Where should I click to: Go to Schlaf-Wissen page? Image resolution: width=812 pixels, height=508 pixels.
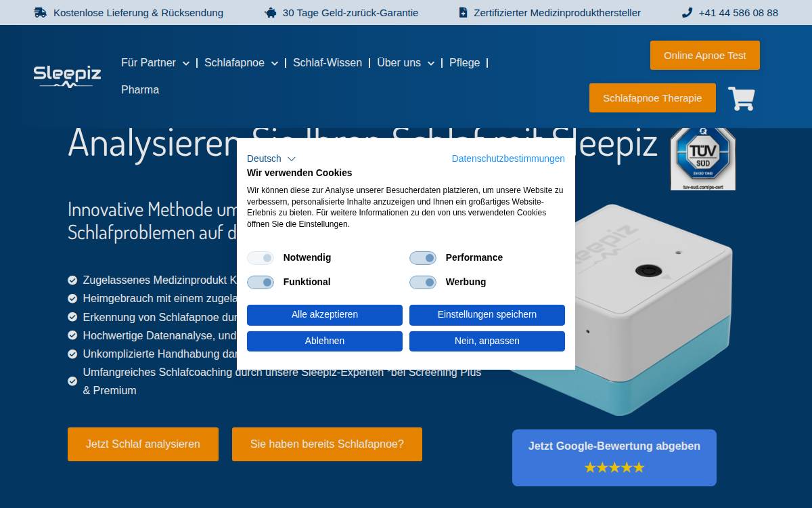click(328, 62)
